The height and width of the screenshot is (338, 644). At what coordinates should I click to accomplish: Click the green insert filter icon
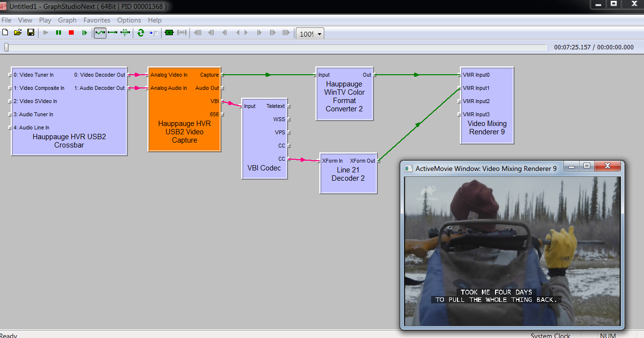tap(169, 33)
